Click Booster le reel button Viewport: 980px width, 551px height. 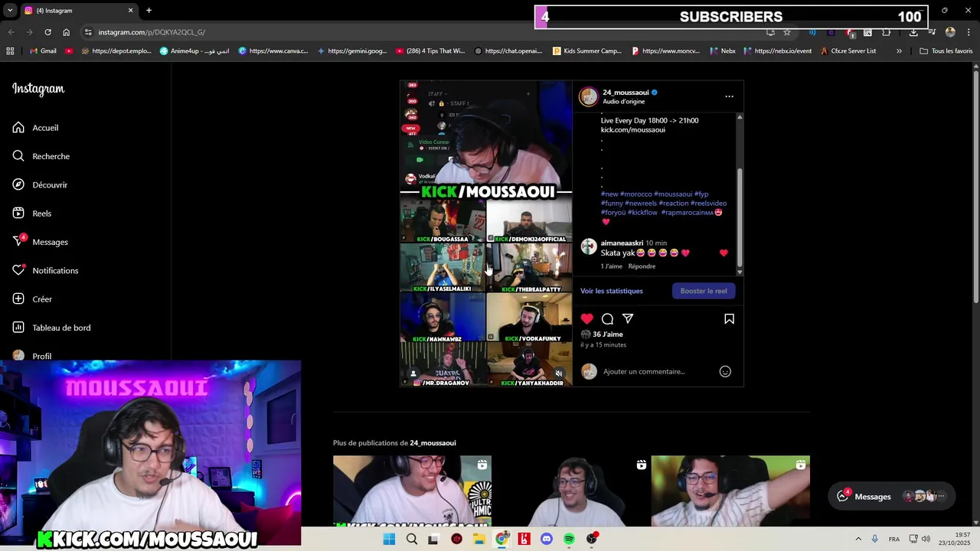(704, 291)
